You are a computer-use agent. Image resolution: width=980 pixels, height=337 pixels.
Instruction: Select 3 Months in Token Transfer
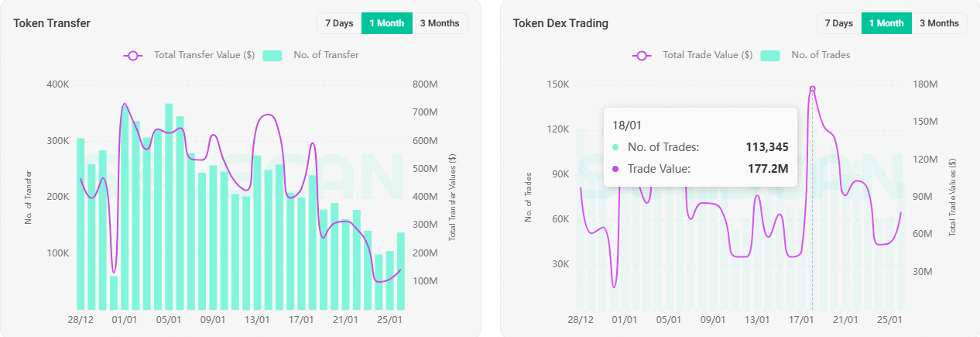tap(440, 23)
